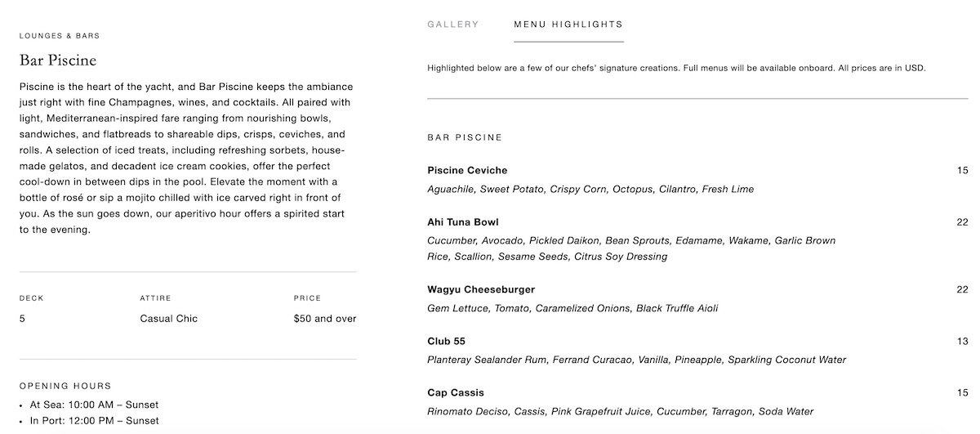Image resolution: width=980 pixels, height=434 pixels.
Task: Click the Piscine Ceviche ingredients description
Action: coord(590,189)
